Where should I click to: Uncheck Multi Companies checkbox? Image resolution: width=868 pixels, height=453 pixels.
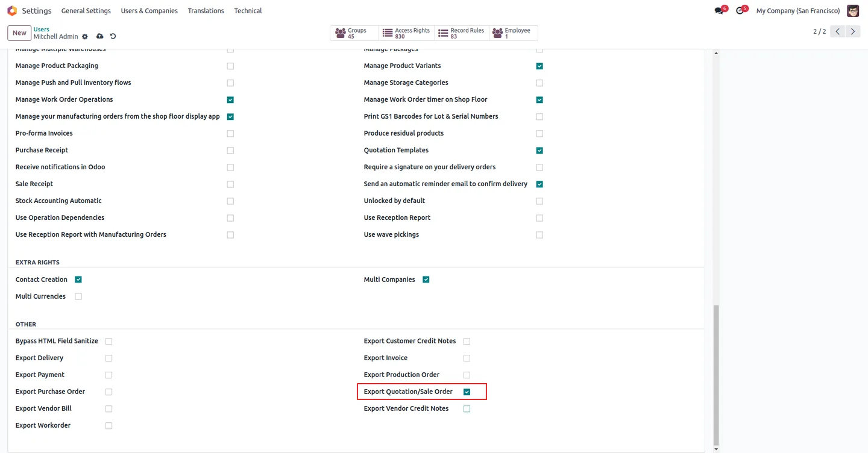point(426,280)
